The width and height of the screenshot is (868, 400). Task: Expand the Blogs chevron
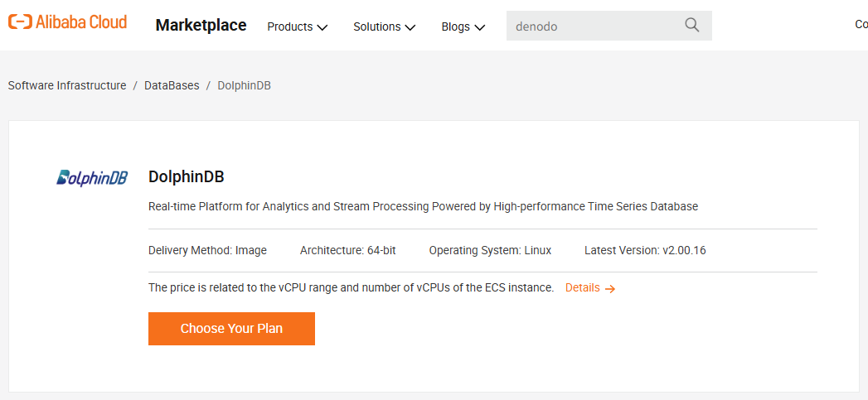(479, 27)
